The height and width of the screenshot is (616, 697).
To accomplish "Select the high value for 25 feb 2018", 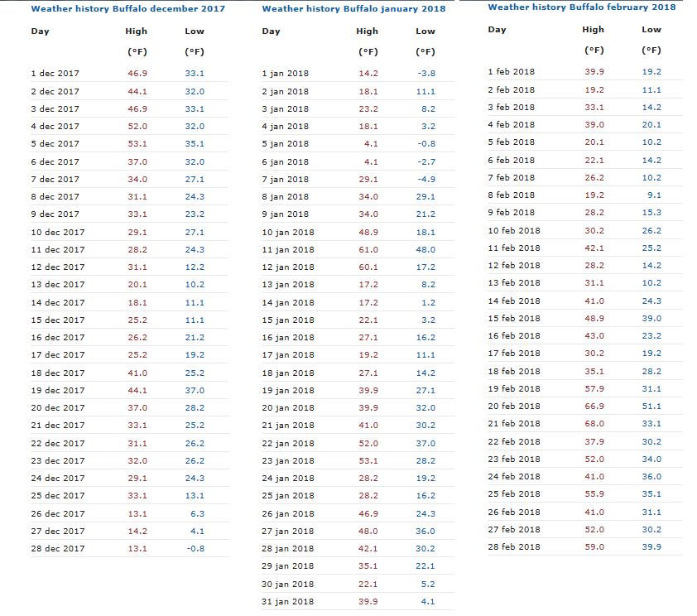I will point(594,493).
